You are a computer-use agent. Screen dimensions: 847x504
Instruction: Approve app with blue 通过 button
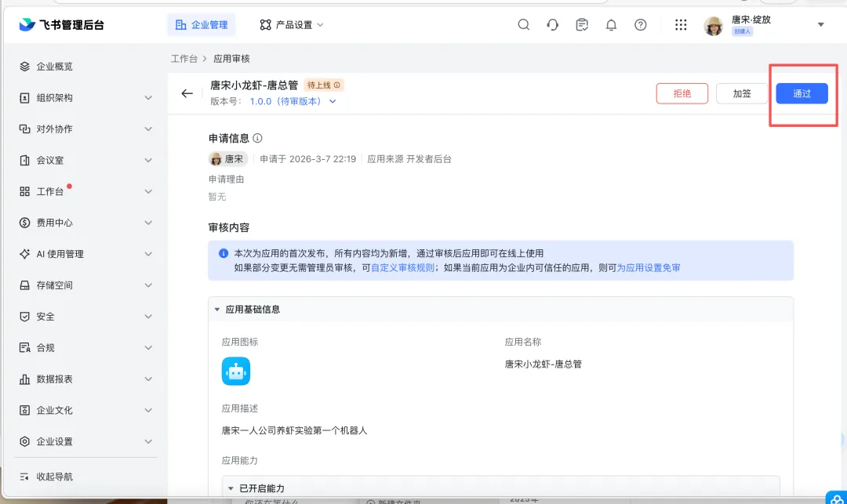tap(802, 93)
